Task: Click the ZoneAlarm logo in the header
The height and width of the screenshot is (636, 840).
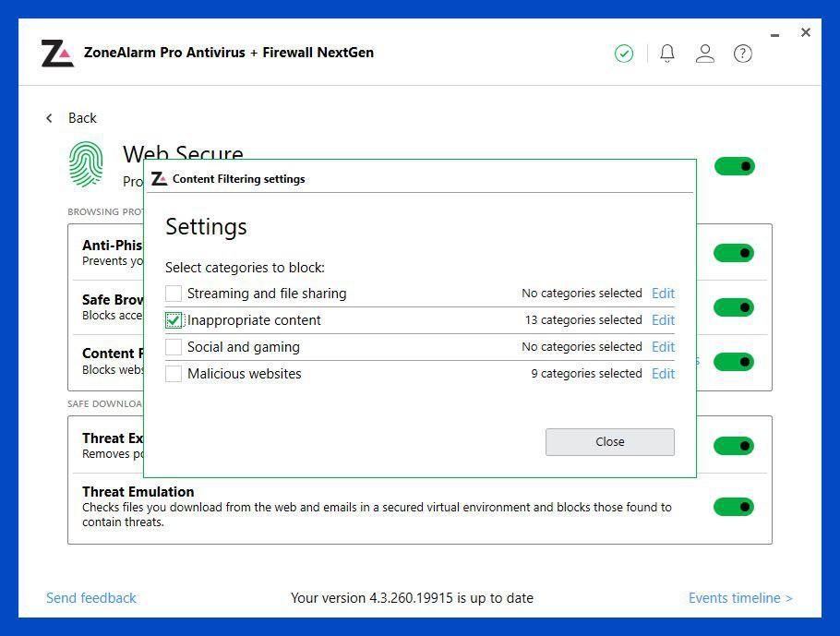Action: (57, 53)
